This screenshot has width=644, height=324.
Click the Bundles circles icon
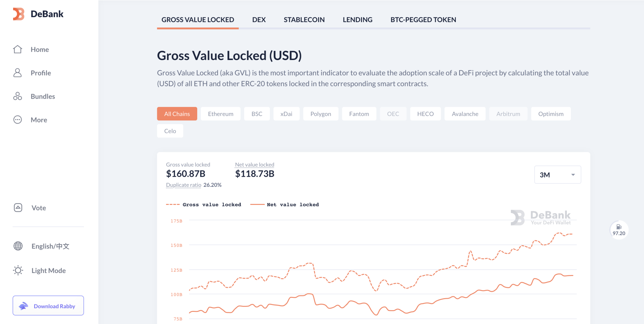click(17, 96)
